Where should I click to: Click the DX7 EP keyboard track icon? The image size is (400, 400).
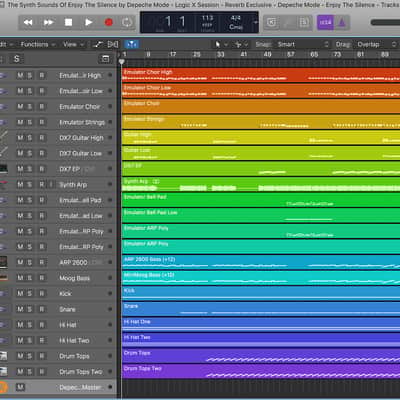(x=4, y=169)
